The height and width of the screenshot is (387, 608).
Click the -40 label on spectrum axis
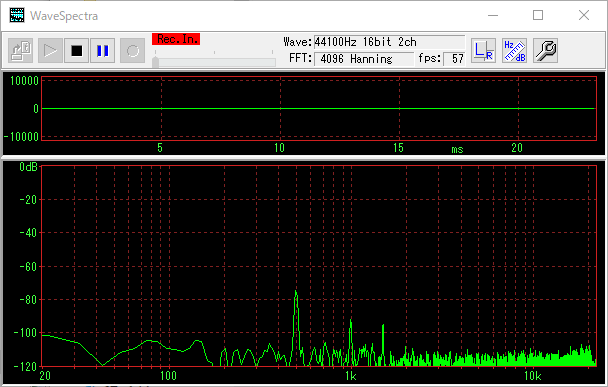coord(28,233)
